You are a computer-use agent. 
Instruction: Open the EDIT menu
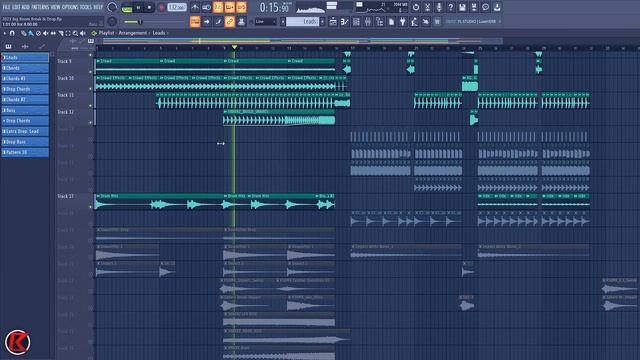(16, 7)
